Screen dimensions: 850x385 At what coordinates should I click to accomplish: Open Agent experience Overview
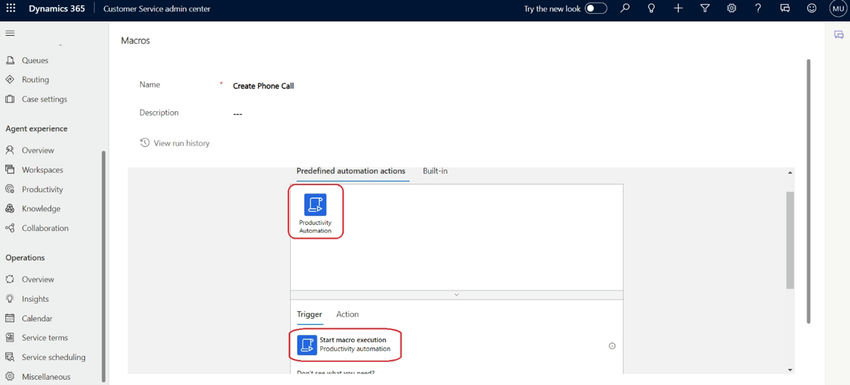click(x=38, y=150)
